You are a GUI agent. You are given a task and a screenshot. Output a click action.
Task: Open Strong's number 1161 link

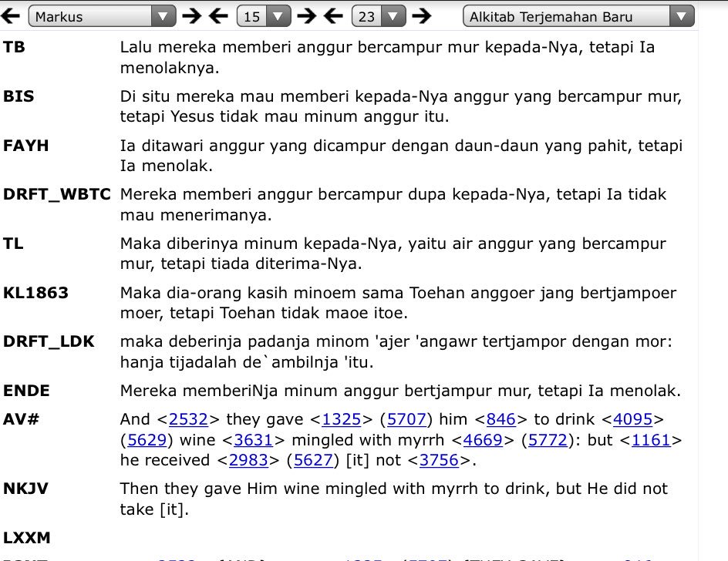(x=651, y=440)
